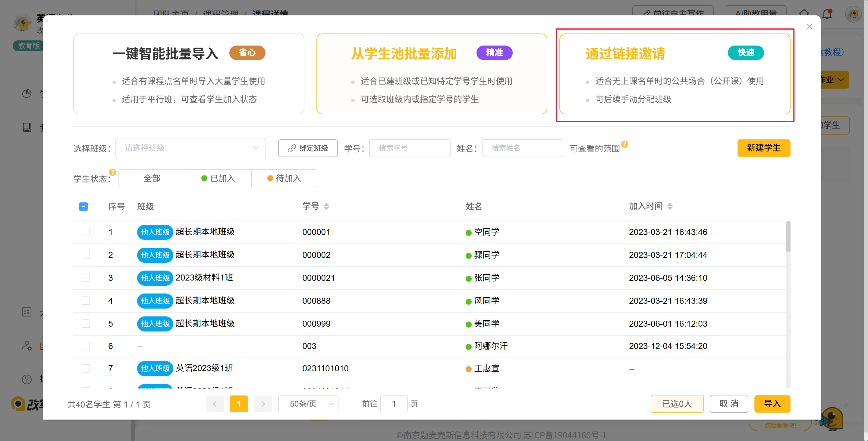The image size is (868, 441).
Task: Open the 50条/页 page size dropdown
Action: 308,404
